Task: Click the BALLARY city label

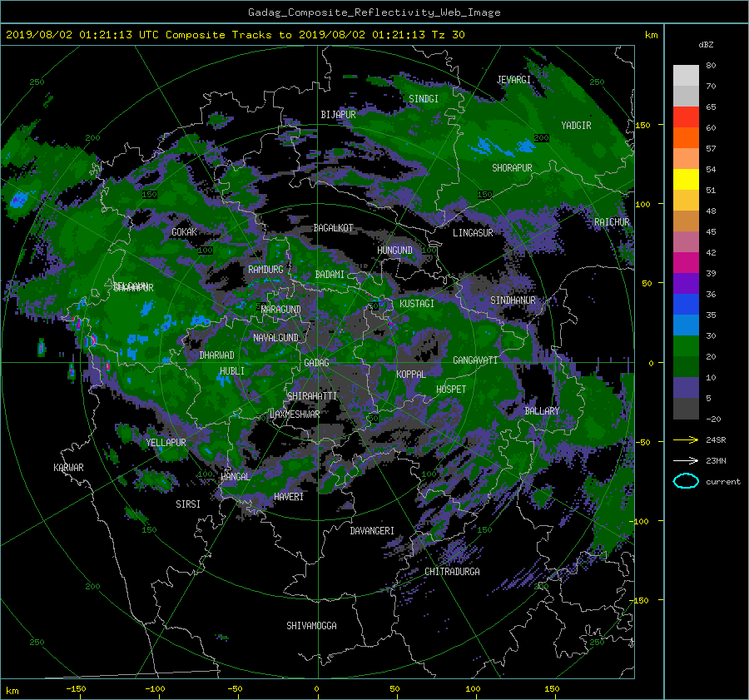Action: point(542,411)
